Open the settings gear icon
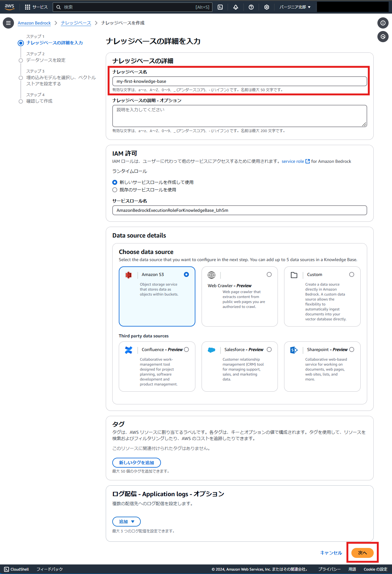Viewport: 392px width, 574px height. (267, 7)
